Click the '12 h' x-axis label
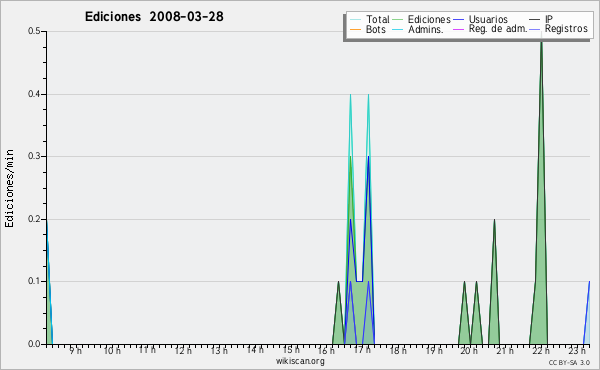 coord(183,350)
